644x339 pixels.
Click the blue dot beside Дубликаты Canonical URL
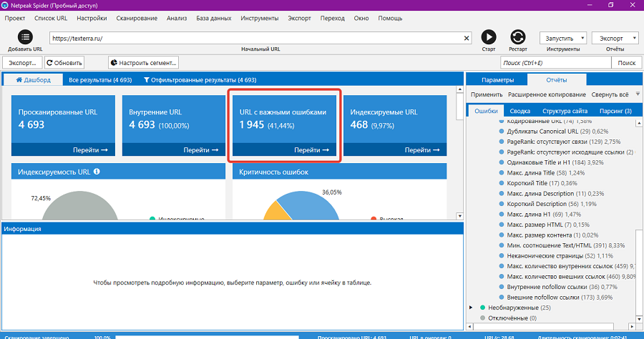point(501,132)
